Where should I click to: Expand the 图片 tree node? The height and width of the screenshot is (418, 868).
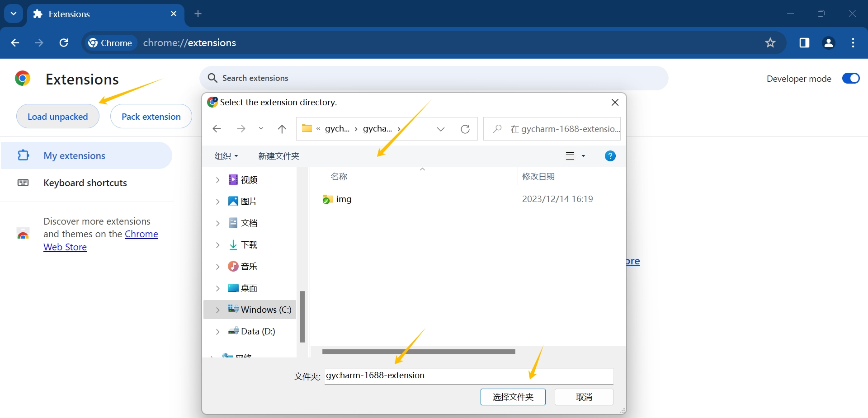click(x=217, y=202)
